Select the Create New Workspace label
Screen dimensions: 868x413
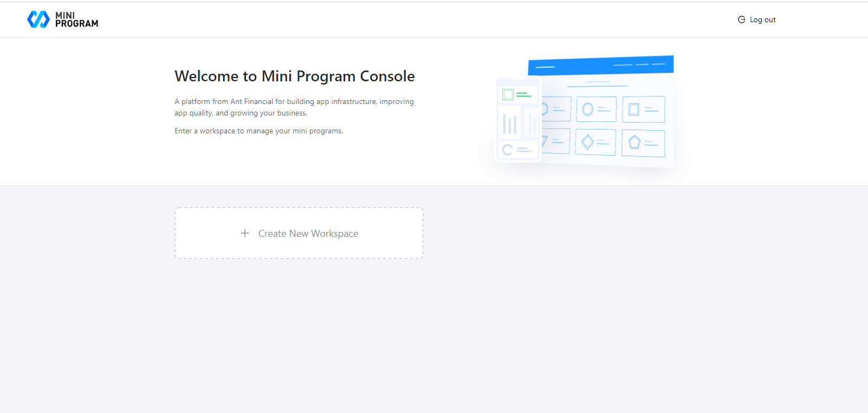click(308, 234)
